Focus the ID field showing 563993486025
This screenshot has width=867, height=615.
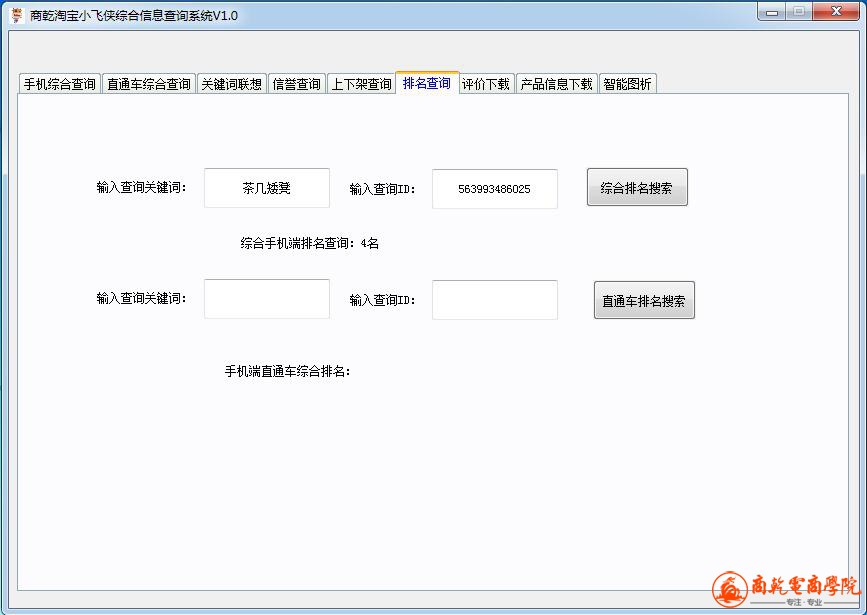click(x=495, y=189)
